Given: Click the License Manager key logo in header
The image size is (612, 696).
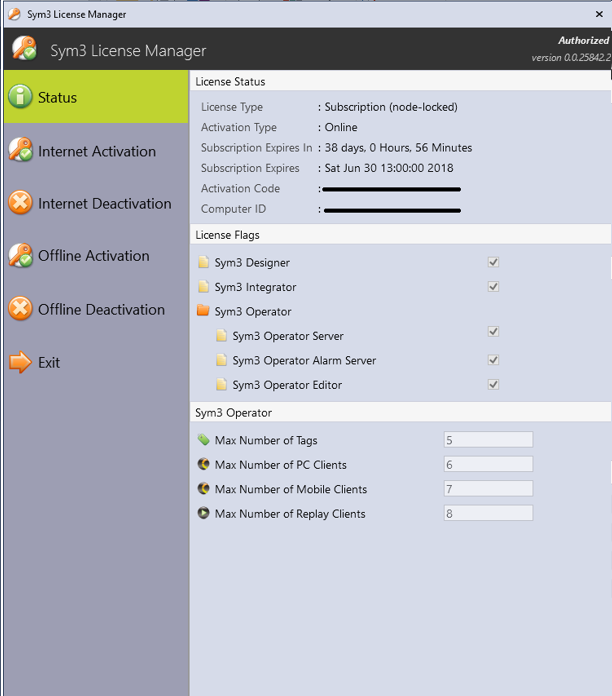Looking at the screenshot, I should coord(24,48).
